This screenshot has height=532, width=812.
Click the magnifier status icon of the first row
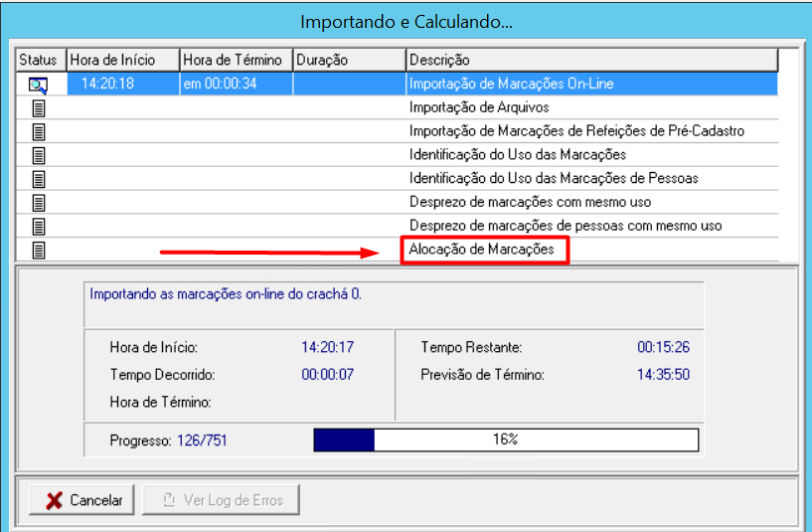(x=39, y=85)
